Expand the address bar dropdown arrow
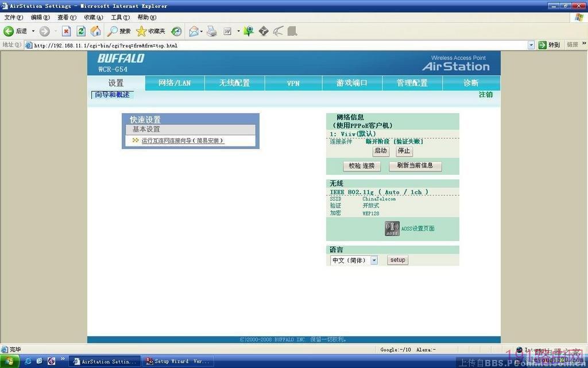This screenshot has width=588, height=368. click(x=531, y=45)
